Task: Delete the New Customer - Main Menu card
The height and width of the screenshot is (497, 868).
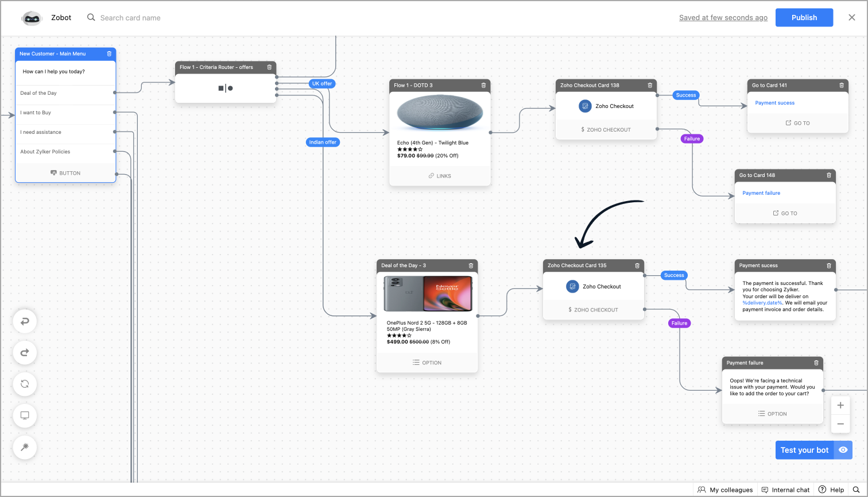Action: coord(109,54)
